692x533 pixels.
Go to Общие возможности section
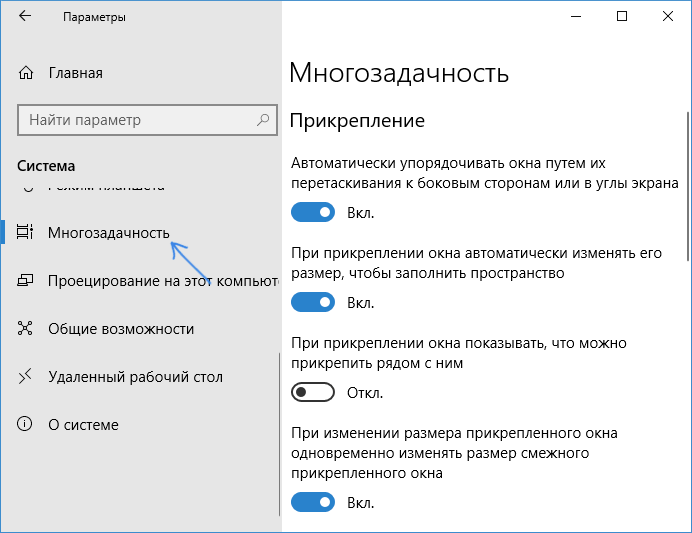point(121,329)
